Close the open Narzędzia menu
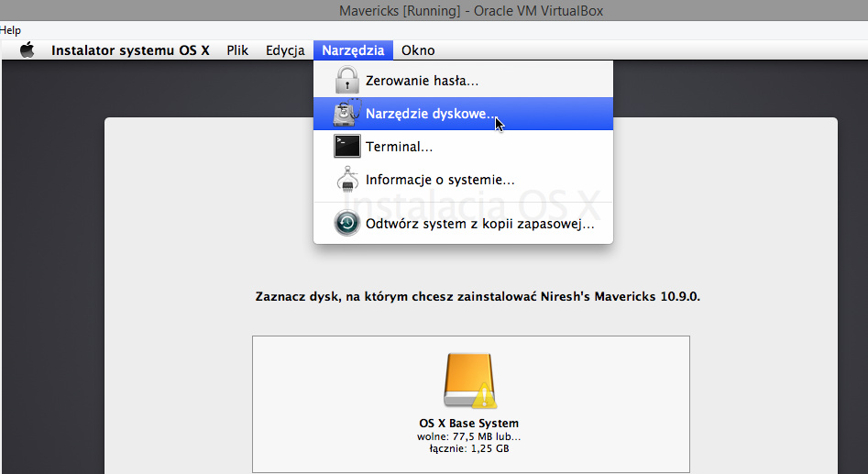The width and height of the screenshot is (868, 474). (353, 50)
